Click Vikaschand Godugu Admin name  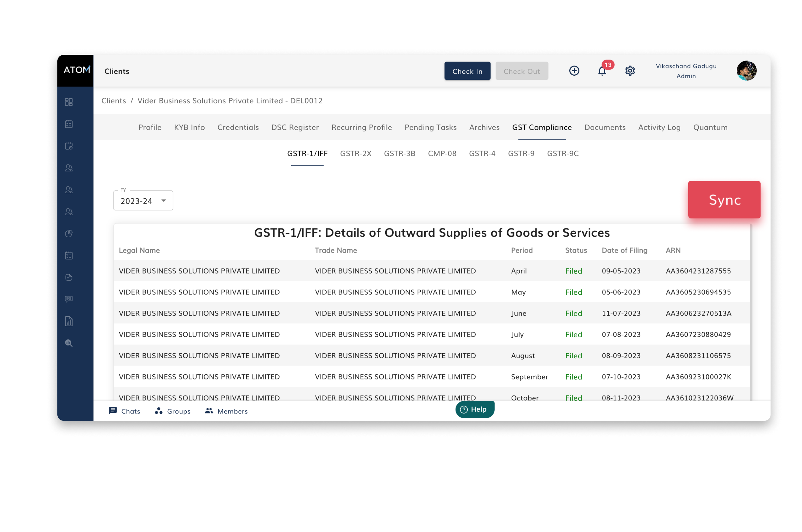pyautogui.click(x=686, y=71)
